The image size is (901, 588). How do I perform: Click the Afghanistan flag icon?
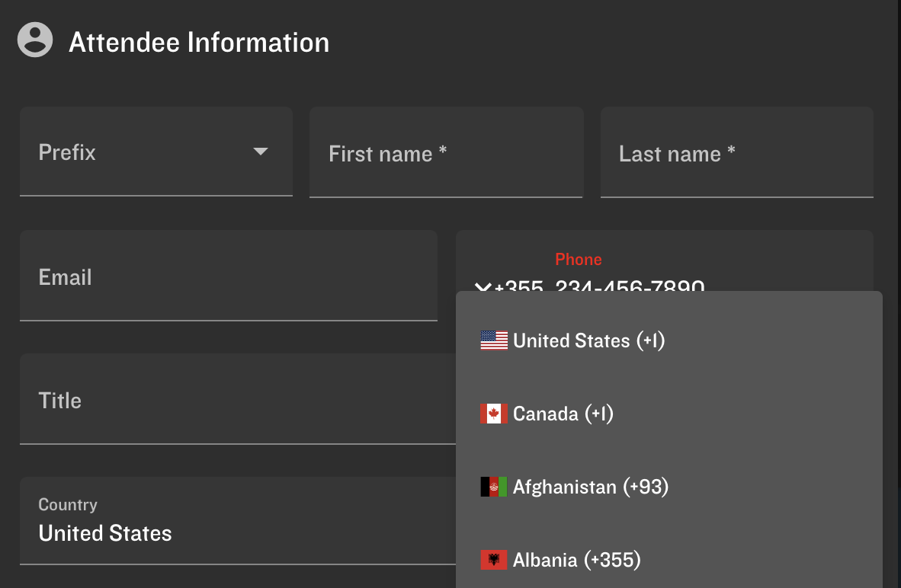(x=494, y=487)
